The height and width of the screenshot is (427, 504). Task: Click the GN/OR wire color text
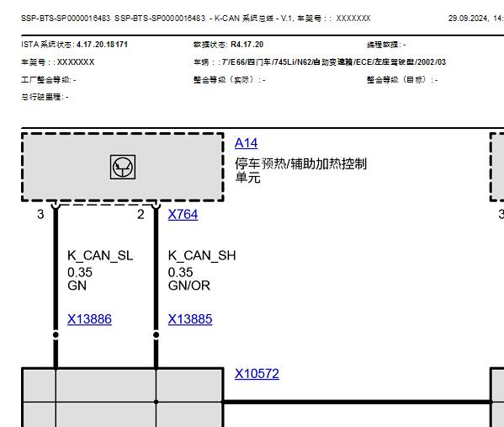[189, 286]
